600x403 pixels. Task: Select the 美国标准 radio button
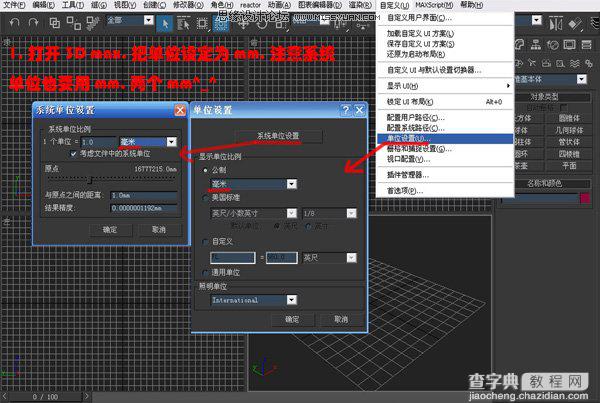(205, 198)
